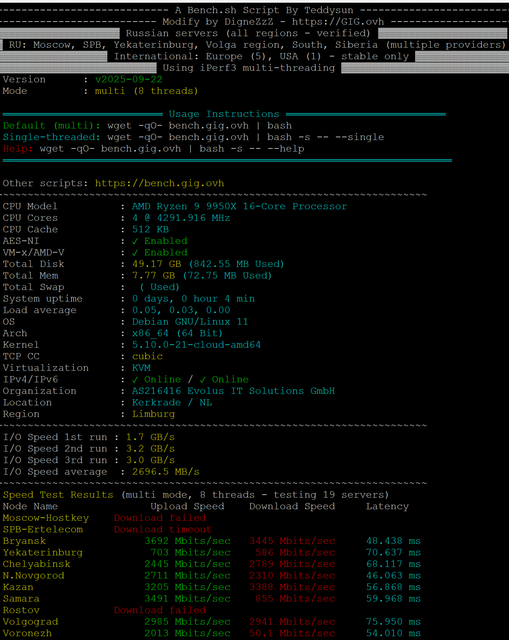Click I/O Speed 3rd run value 3.0 GB/s
The height and width of the screenshot is (640, 509).
[150, 460]
